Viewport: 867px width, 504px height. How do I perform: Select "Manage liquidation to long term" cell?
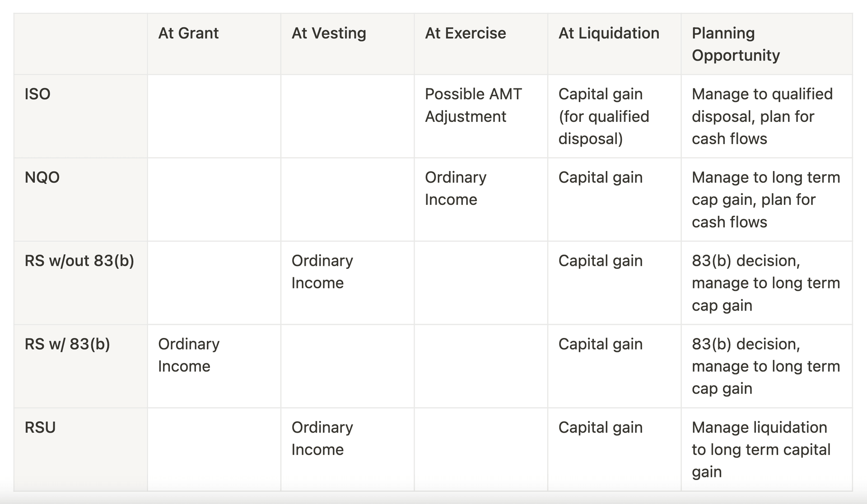767,449
